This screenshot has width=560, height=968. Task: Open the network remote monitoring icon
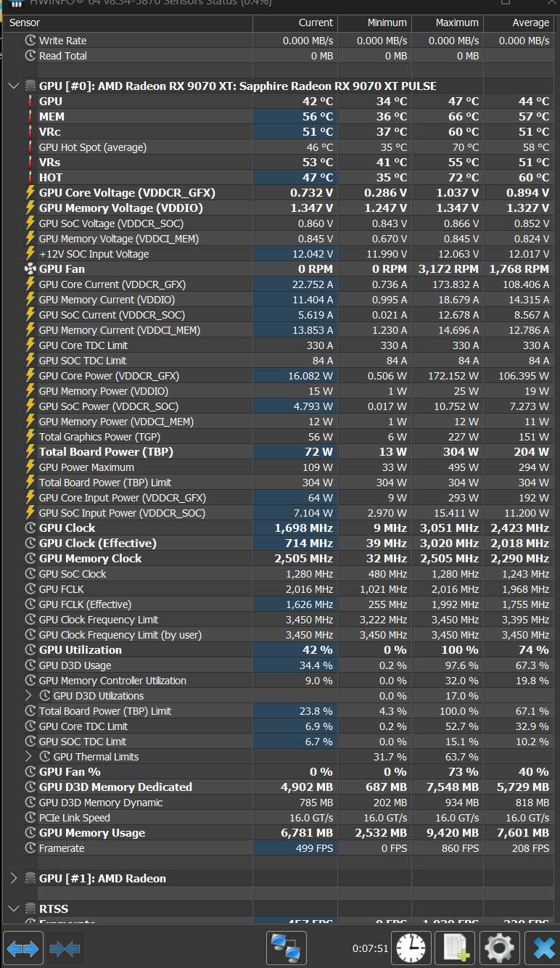[287, 948]
